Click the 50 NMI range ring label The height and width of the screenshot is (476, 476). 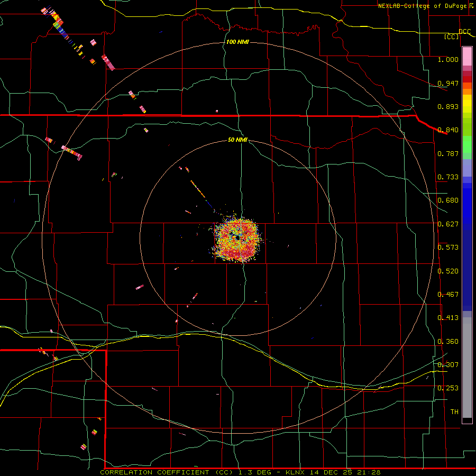[x=237, y=140]
